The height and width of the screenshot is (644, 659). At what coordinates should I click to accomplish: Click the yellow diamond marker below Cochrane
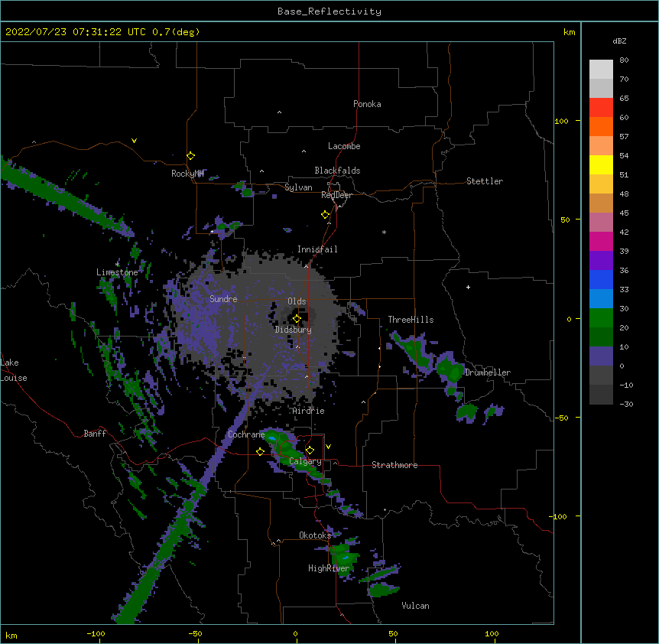click(260, 451)
